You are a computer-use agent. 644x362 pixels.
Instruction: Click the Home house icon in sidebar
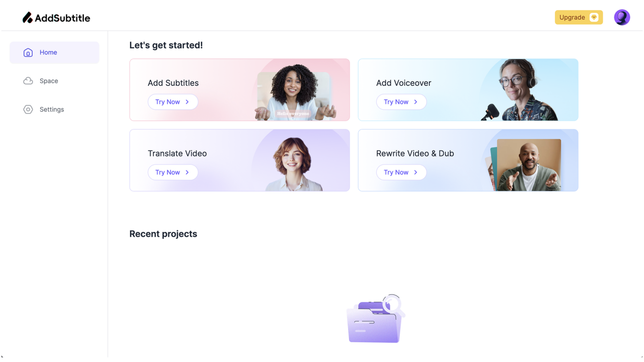pyautogui.click(x=28, y=53)
